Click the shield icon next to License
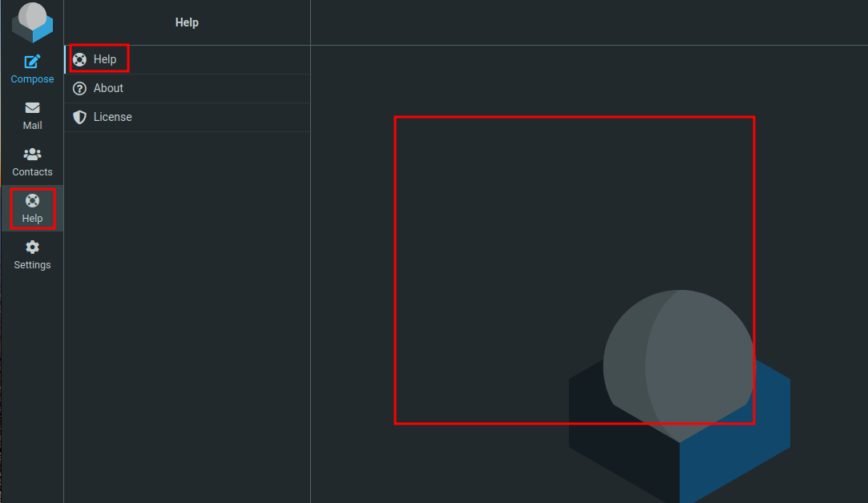Image resolution: width=868 pixels, height=503 pixels. [x=79, y=116]
